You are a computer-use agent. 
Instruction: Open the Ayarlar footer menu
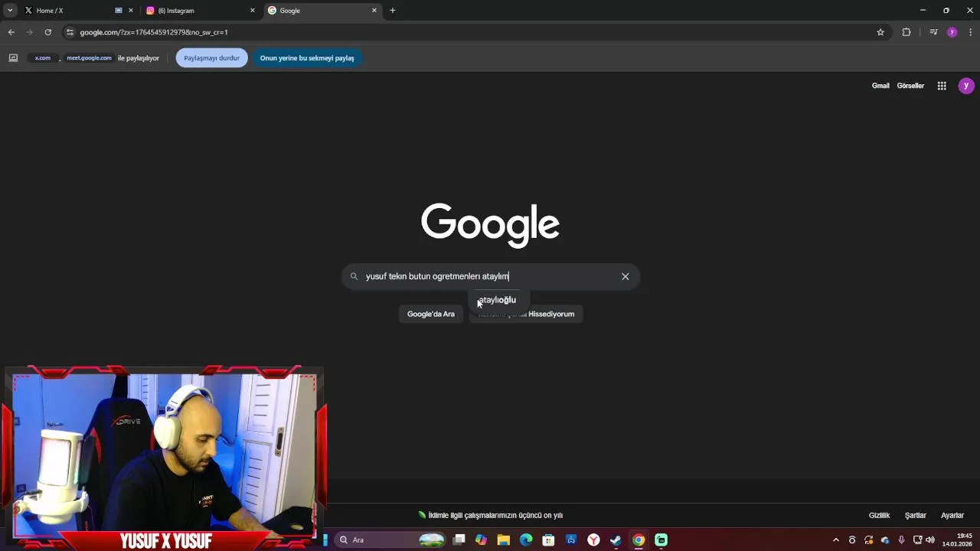952,516
